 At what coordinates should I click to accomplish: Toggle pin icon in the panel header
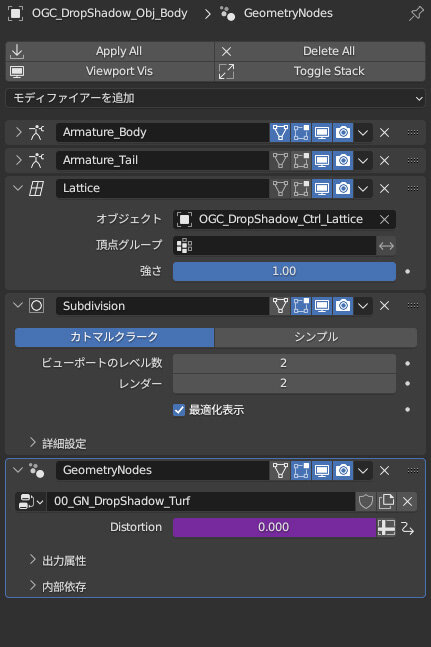416,14
